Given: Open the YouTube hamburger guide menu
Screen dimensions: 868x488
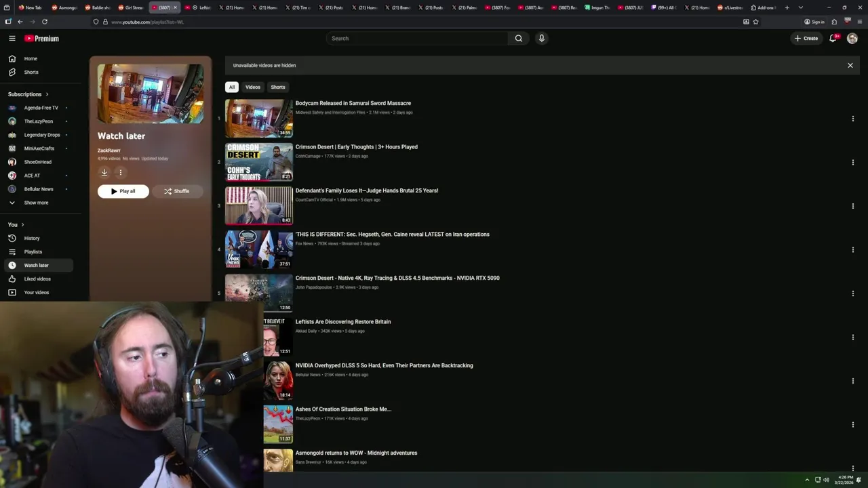Looking at the screenshot, I should pos(12,39).
